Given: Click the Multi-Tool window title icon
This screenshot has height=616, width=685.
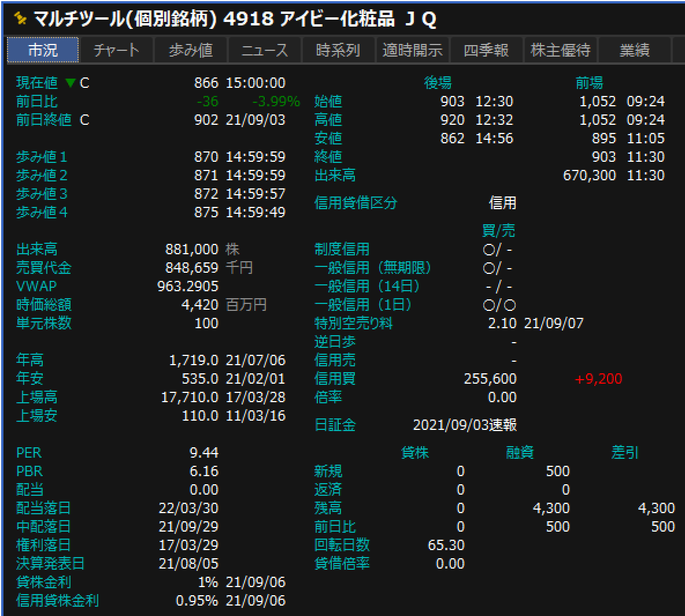Looking at the screenshot, I should tap(20, 18).
